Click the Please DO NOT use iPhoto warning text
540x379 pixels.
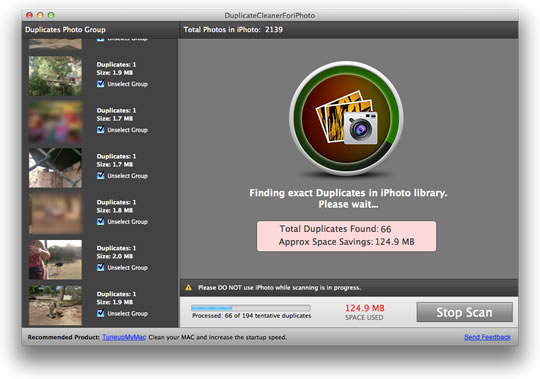(279, 287)
